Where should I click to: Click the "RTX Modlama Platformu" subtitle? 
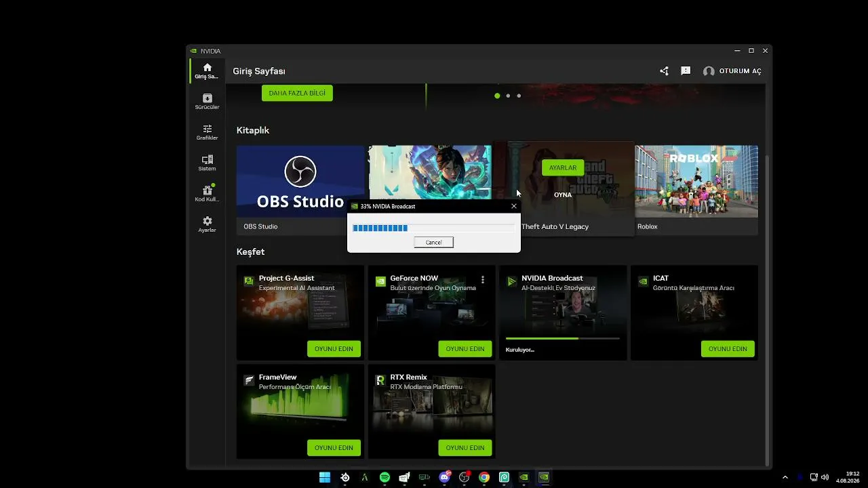426,387
